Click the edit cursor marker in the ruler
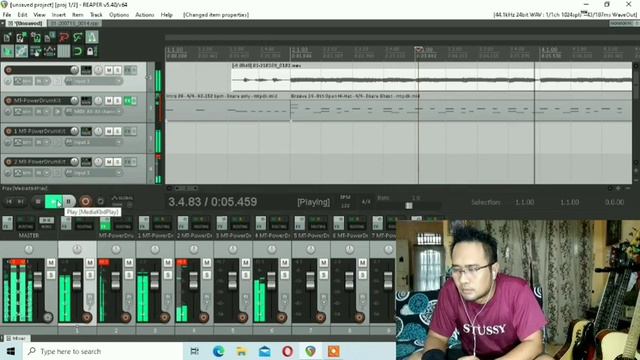The height and width of the screenshot is (360, 640). 418,49
